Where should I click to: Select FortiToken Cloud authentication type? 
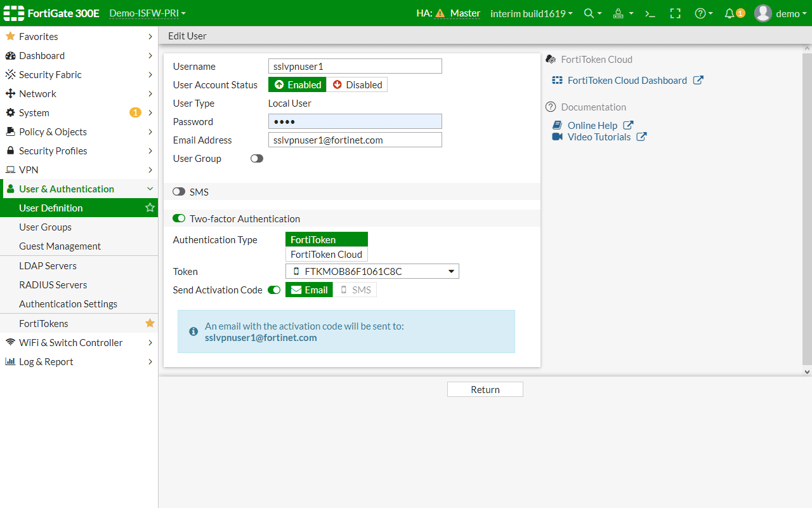click(327, 254)
